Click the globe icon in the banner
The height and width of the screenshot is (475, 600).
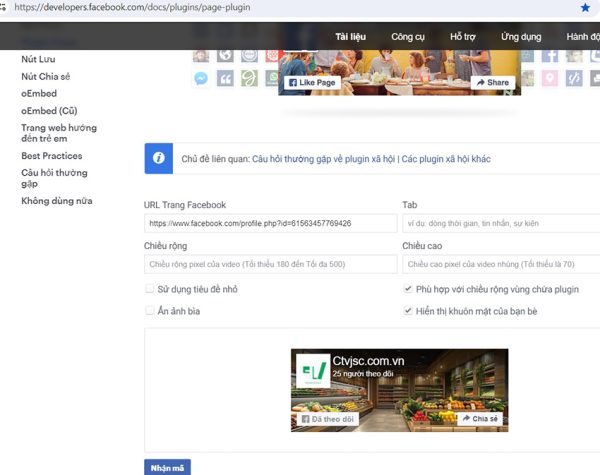coord(225,55)
